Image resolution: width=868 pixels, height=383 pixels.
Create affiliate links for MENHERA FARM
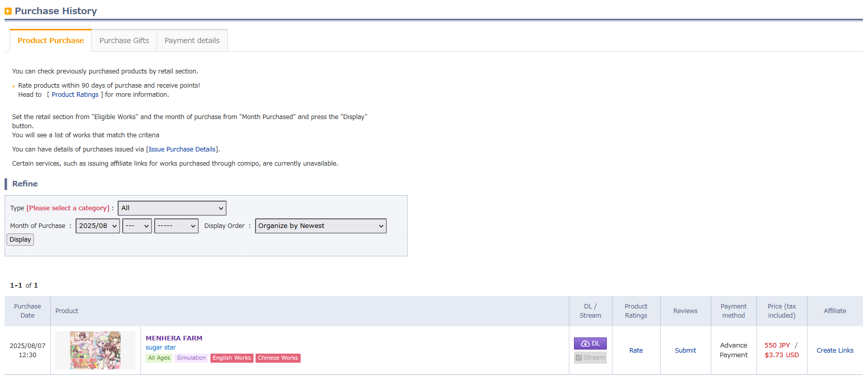point(835,351)
